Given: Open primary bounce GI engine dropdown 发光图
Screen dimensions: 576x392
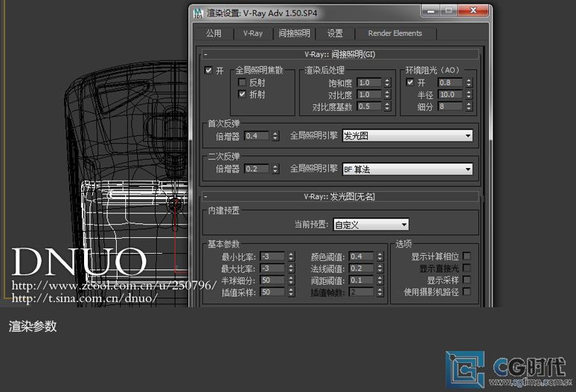Looking at the screenshot, I should [x=407, y=136].
